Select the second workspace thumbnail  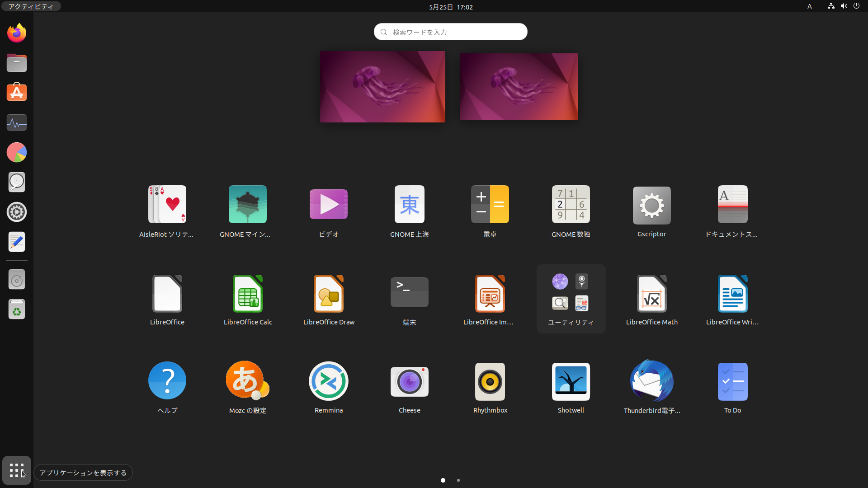518,86
